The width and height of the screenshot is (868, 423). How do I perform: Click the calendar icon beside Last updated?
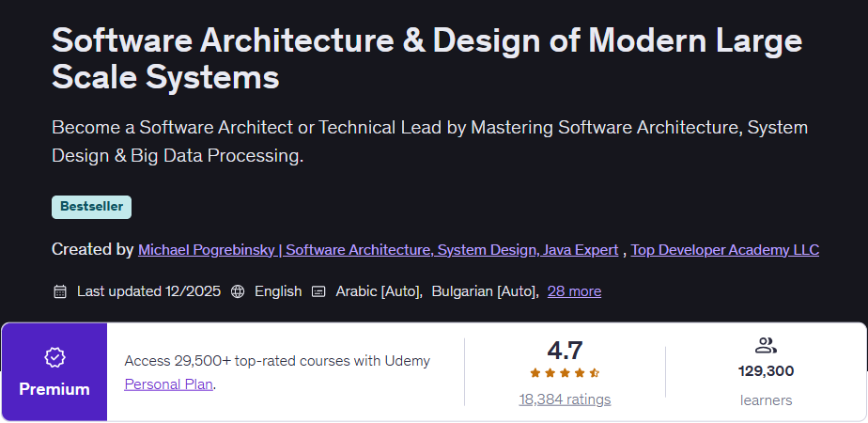[x=60, y=291]
